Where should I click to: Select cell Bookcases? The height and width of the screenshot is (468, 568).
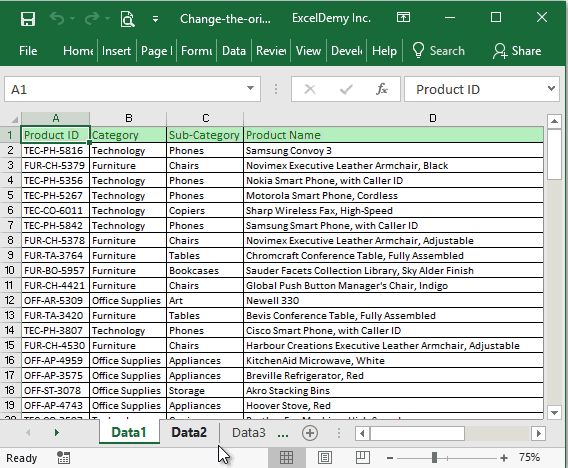tap(205, 271)
